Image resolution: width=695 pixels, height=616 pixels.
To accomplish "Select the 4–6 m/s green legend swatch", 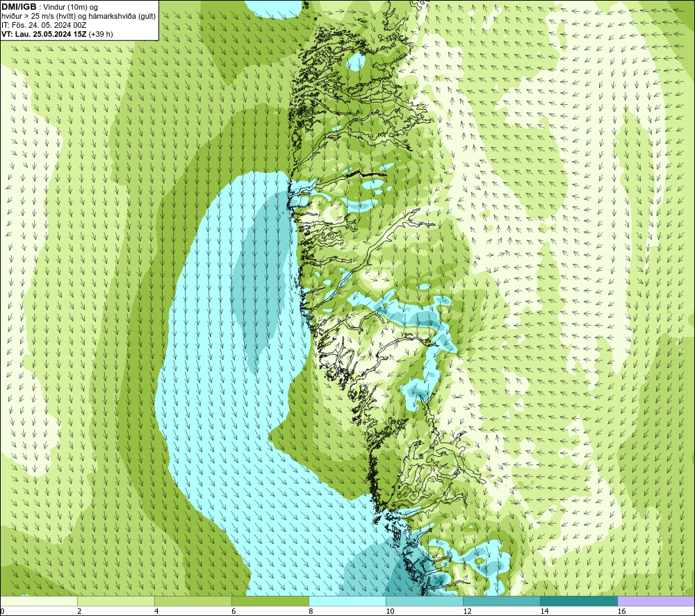I will point(193,601).
